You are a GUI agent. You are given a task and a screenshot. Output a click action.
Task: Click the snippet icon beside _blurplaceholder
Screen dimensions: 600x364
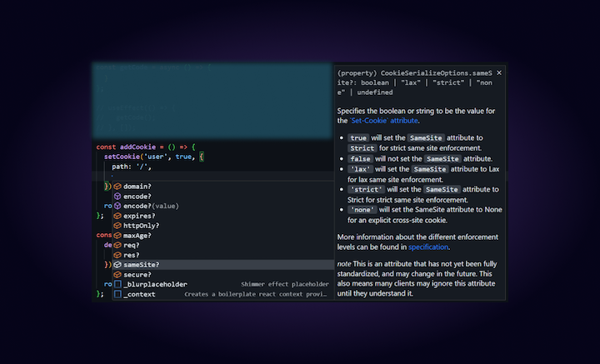click(117, 284)
